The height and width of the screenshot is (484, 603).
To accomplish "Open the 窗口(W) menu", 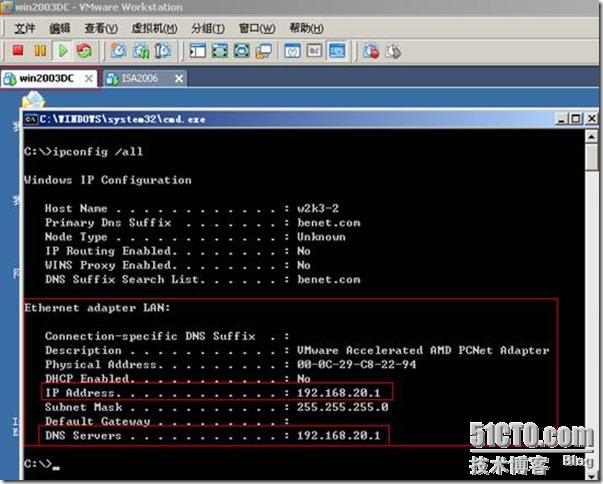I will (257, 28).
